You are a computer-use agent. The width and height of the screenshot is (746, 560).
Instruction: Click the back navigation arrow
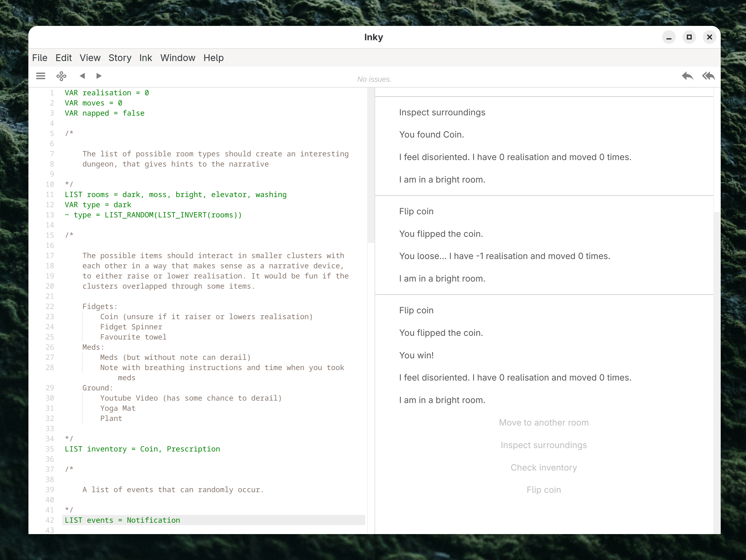pyautogui.click(x=82, y=76)
